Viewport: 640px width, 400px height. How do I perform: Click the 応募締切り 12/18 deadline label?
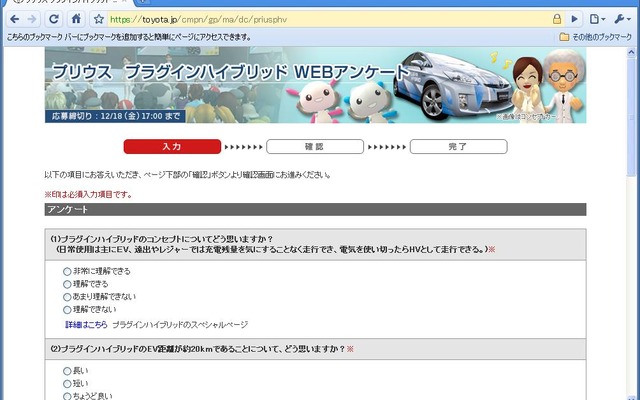coord(116,116)
